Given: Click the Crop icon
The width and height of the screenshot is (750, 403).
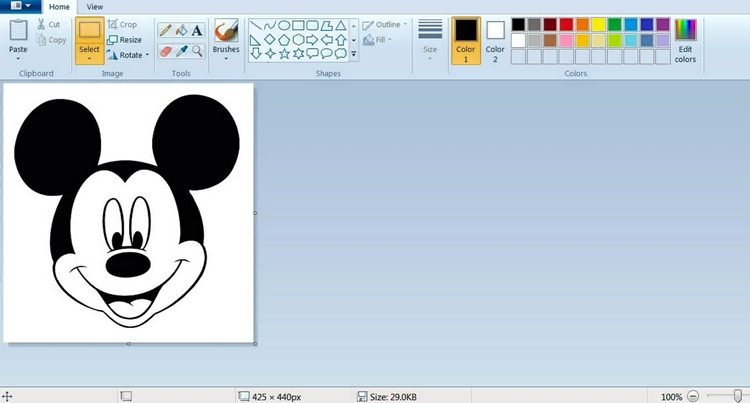Looking at the screenshot, I should point(123,24).
